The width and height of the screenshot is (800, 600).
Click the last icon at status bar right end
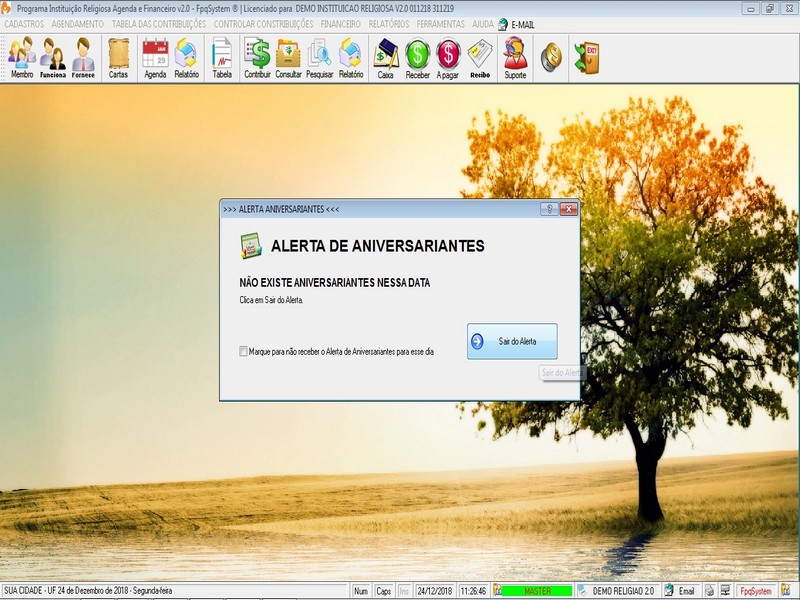point(786,590)
